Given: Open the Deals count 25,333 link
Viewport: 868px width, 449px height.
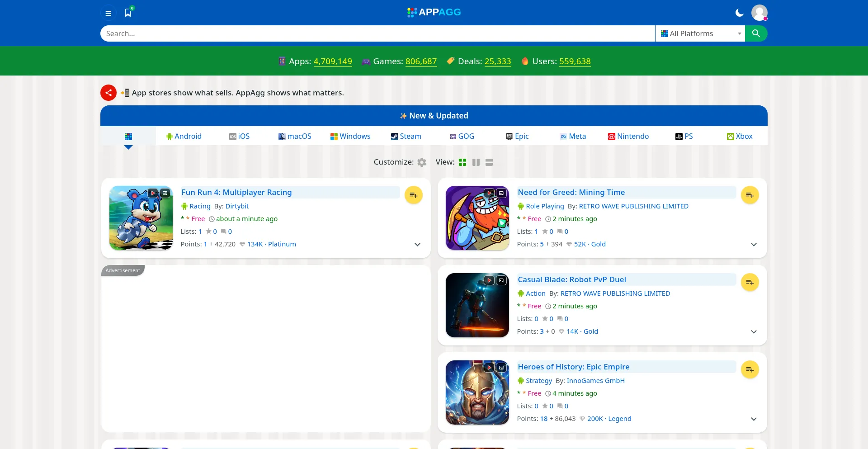Looking at the screenshot, I should coord(498,61).
